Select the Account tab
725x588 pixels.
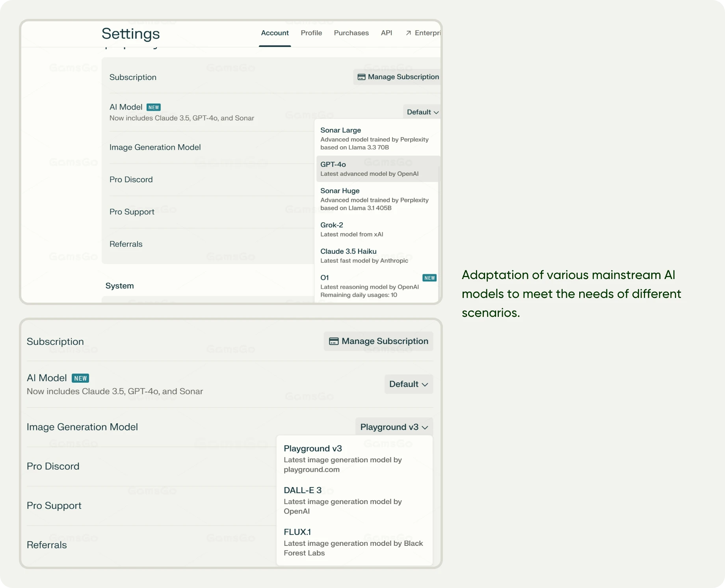tap(275, 33)
